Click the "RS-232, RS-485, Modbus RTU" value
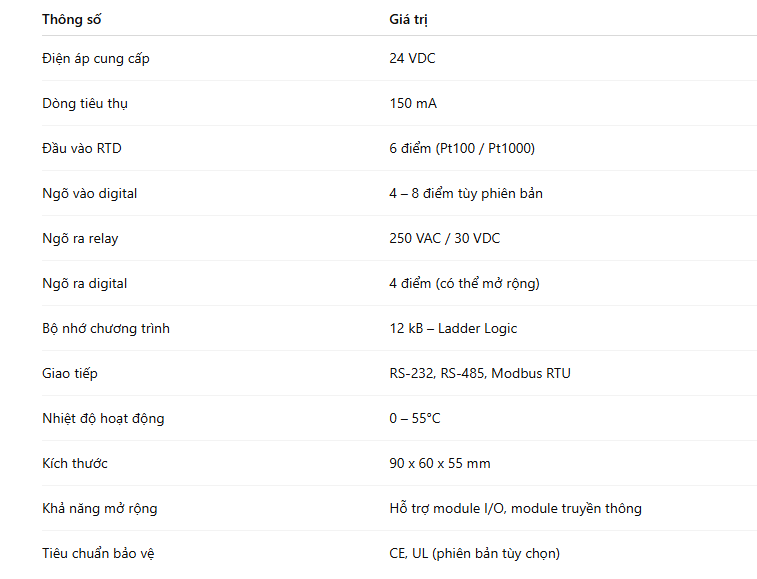 (x=480, y=373)
